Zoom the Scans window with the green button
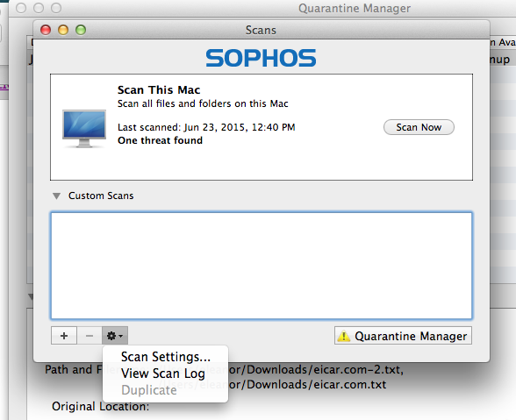The height and width of the screenshot is (420, 516). click(81, 30)
